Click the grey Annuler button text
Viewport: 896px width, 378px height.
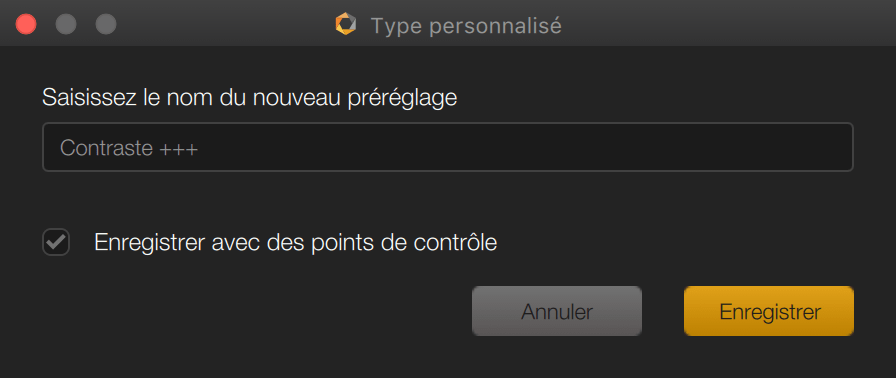tap(557, 312)
